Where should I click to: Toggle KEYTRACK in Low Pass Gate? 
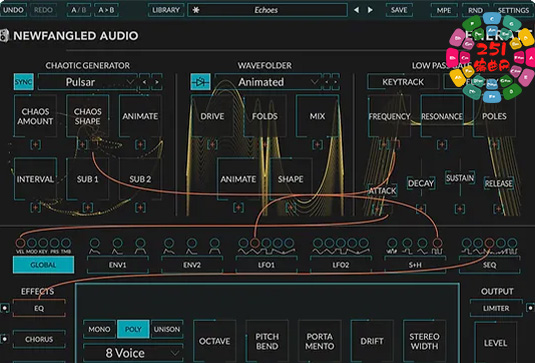click(403, 82)
